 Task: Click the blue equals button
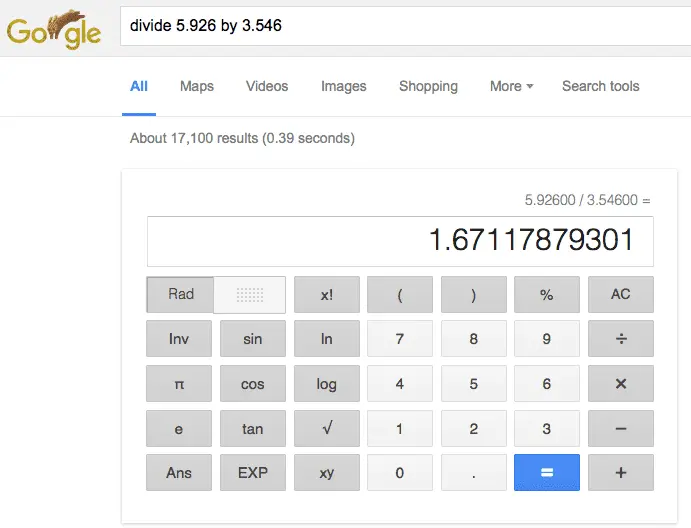pyautogui.click(x=547, y=472)
